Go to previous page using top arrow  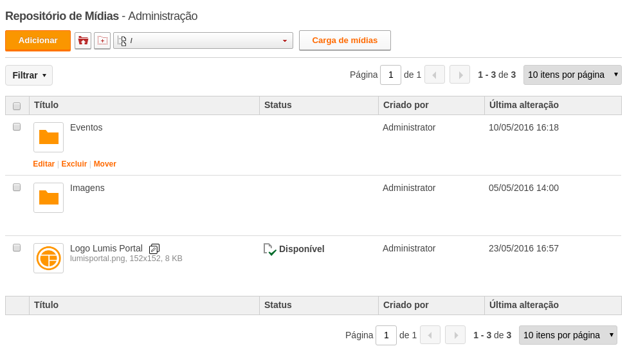435,75
